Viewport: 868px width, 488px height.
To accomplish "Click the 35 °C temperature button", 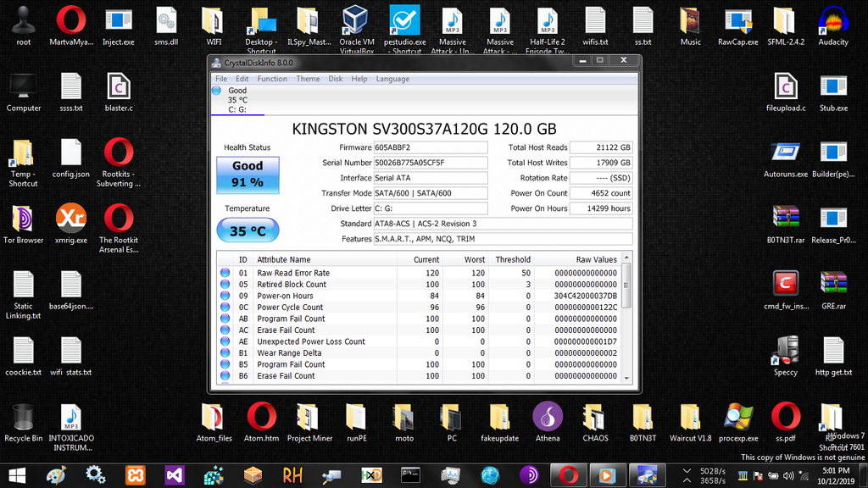I will point(248,230).
